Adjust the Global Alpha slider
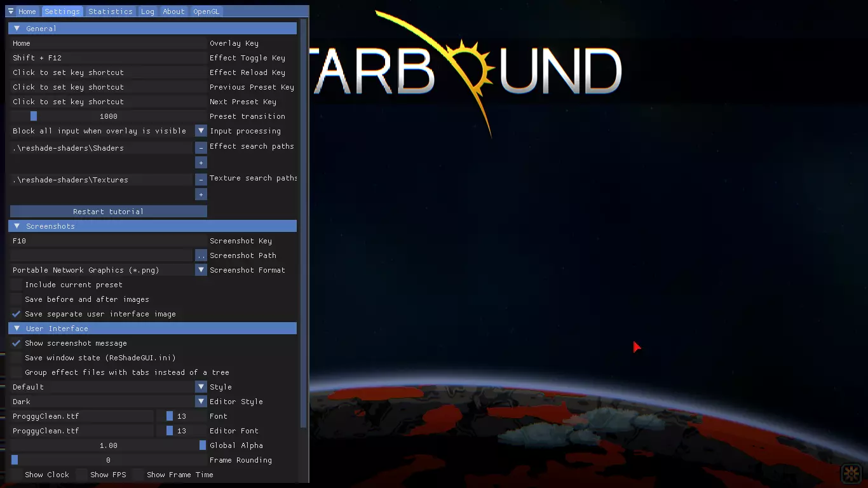This screenshot has height=488, width=868. [109, 445]
